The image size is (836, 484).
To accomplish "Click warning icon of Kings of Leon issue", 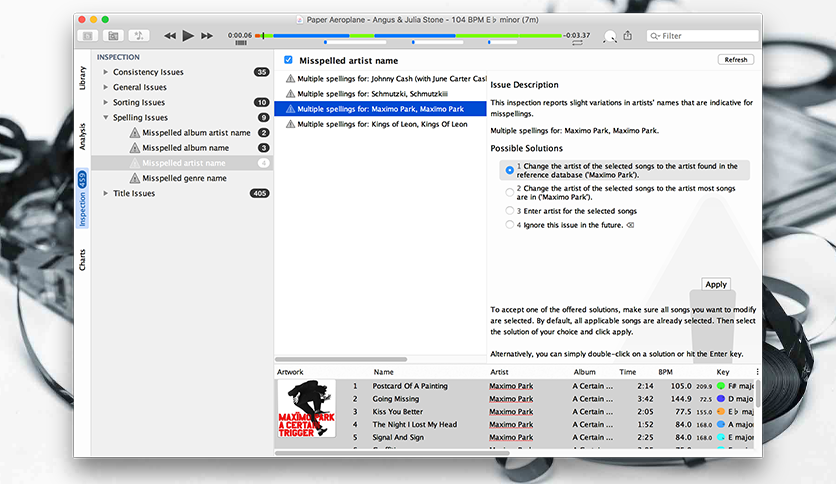I will pos(290,124).
